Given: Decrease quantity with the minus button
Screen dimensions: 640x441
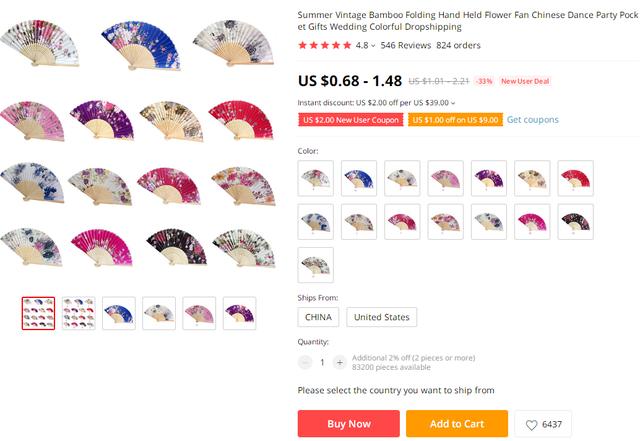Looking at the screenshot, I should tap(305, 362).
